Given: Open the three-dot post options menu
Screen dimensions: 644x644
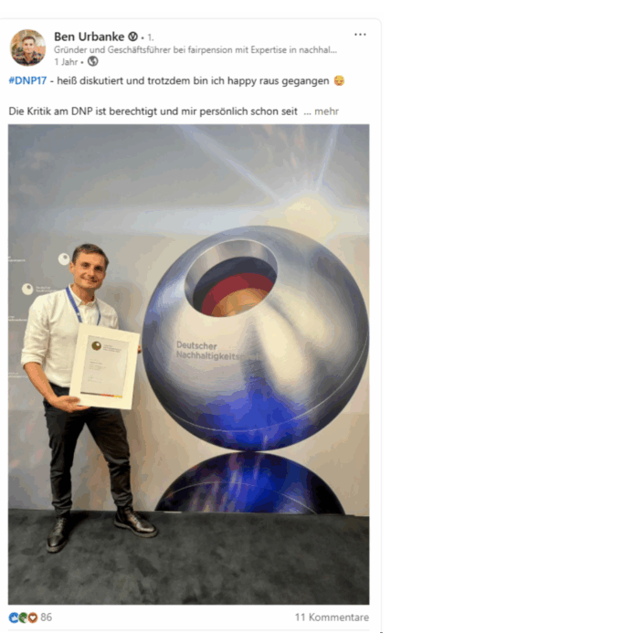Looking at the screenshot, I should [360, 35].
